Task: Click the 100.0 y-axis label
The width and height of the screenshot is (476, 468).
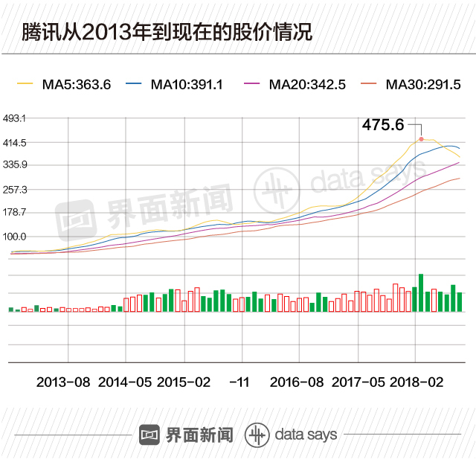Action: (x=14, y=237)
